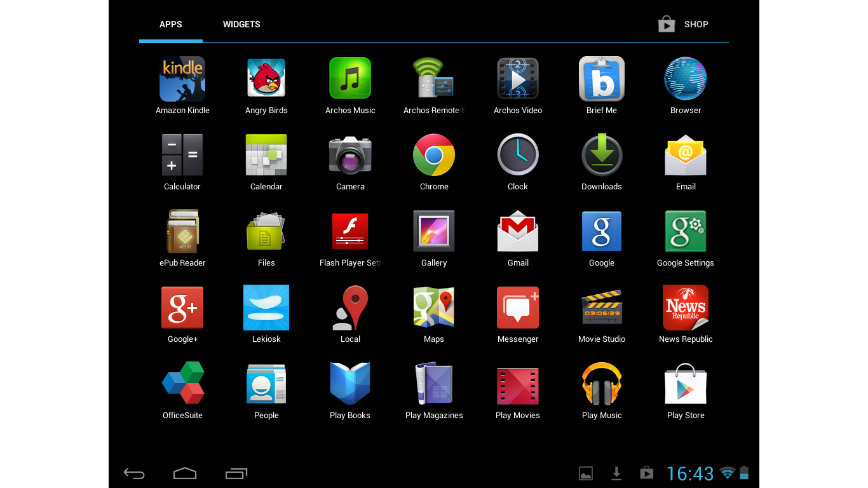Viewport: 868px width, 488px height.
Task: Launch the Messenger app
Action: click(x=518, y=308)
